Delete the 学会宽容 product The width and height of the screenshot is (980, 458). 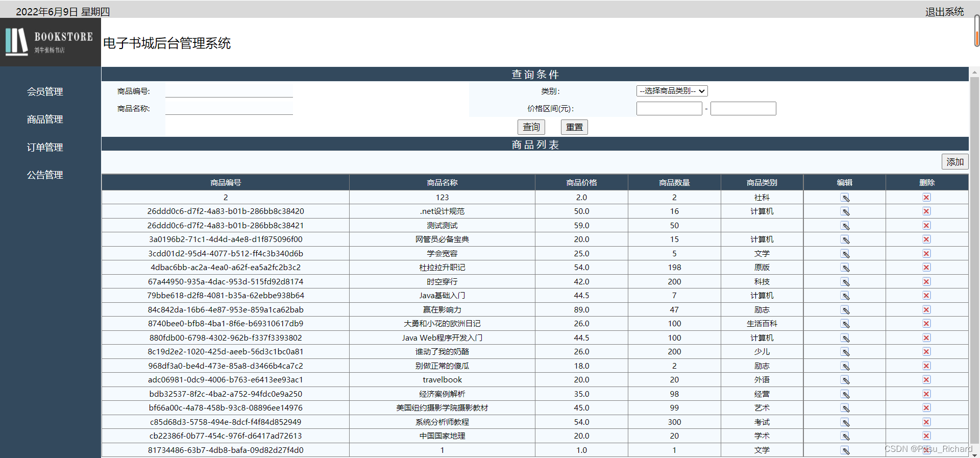[926, 254]
